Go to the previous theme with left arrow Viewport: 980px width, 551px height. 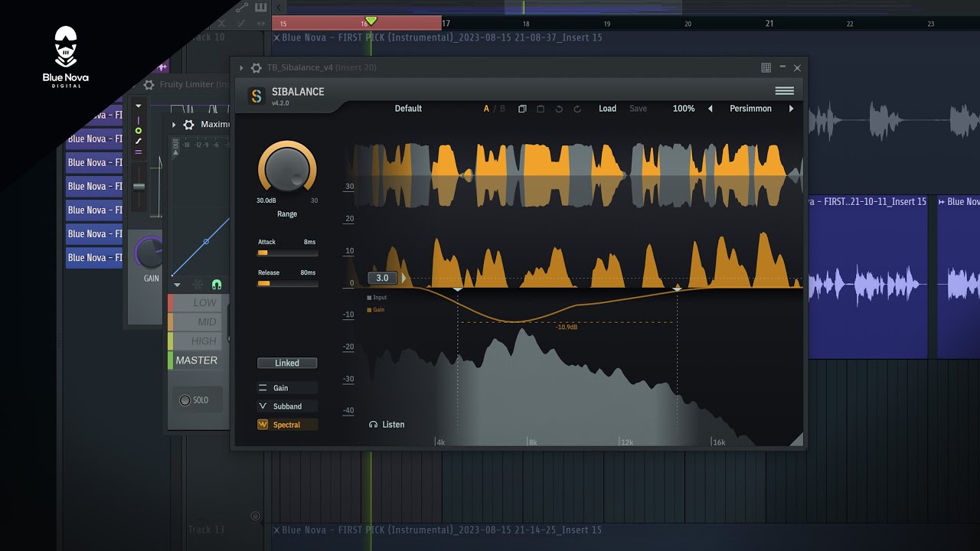point(710,109)
